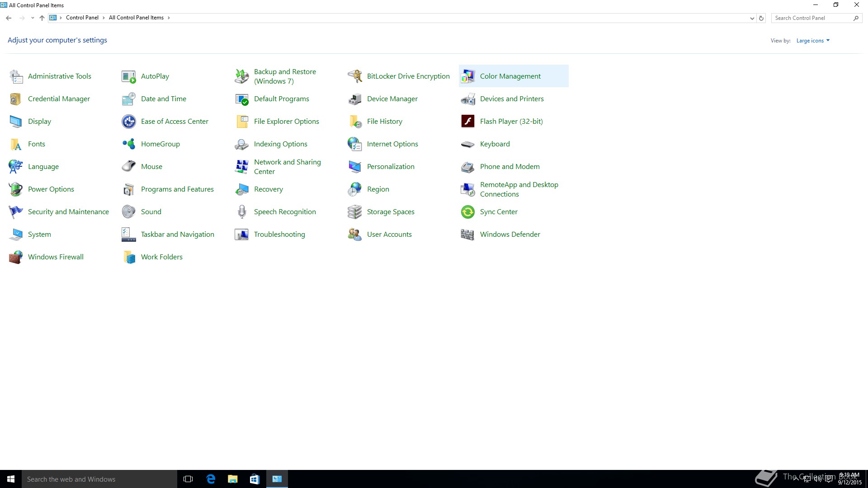Open Programs and Features link
868x488 pixels.
tap(177, 189)
